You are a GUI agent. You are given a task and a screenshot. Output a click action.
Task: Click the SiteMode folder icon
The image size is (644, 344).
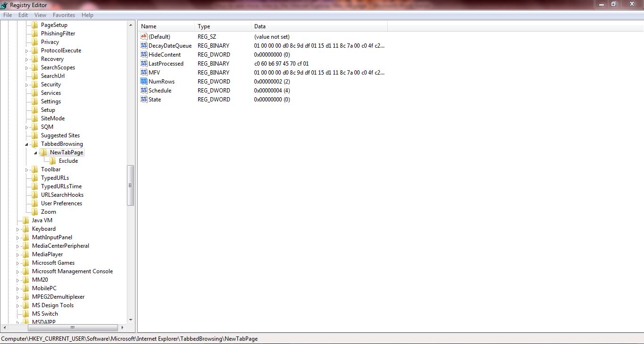[34, 118]
